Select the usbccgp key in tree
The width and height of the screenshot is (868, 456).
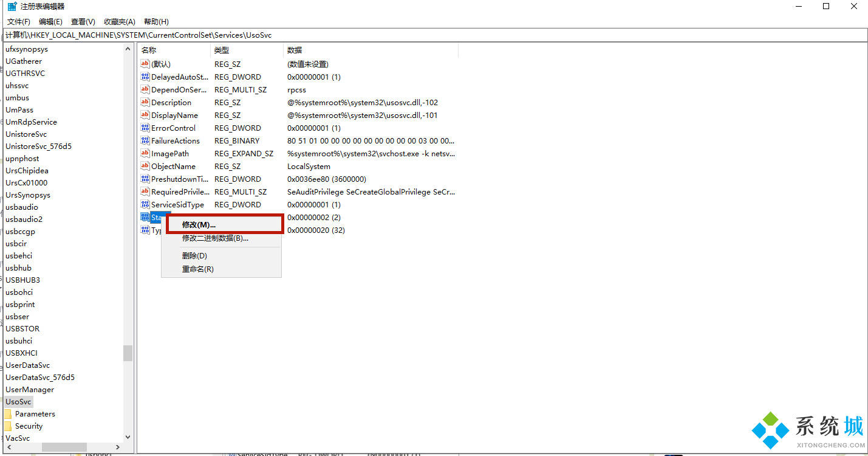[x=20, y=232]
